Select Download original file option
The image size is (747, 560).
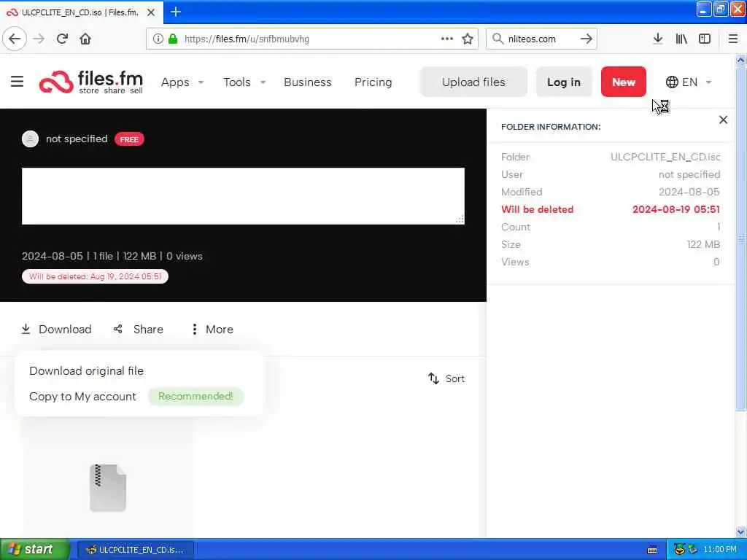[x=86, y=371]
